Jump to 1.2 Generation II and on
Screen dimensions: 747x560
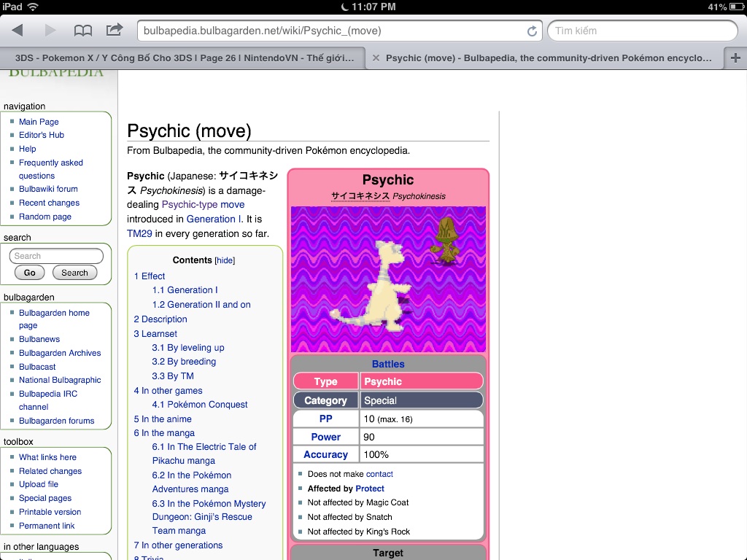coord(201,305)
